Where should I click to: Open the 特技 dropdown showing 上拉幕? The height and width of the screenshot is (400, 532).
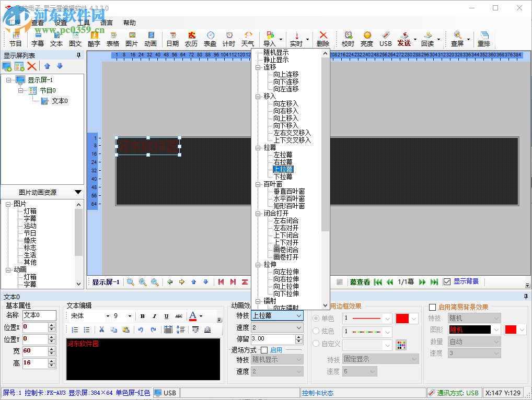277,315
